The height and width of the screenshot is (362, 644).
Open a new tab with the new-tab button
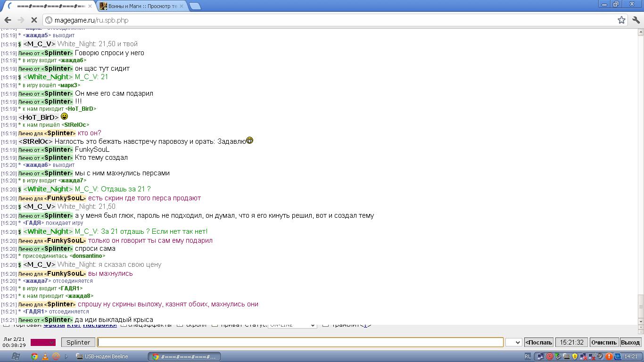195,6
